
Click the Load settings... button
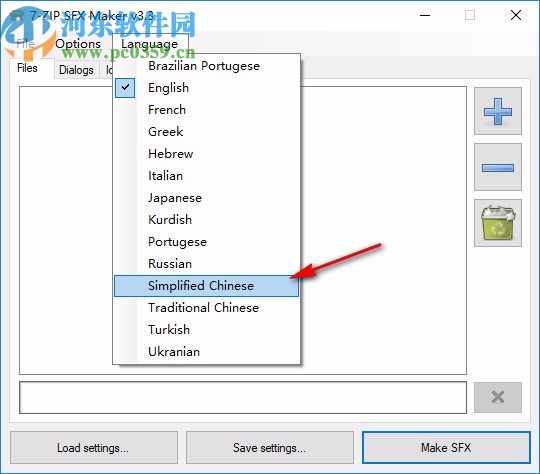coord(94,447)
